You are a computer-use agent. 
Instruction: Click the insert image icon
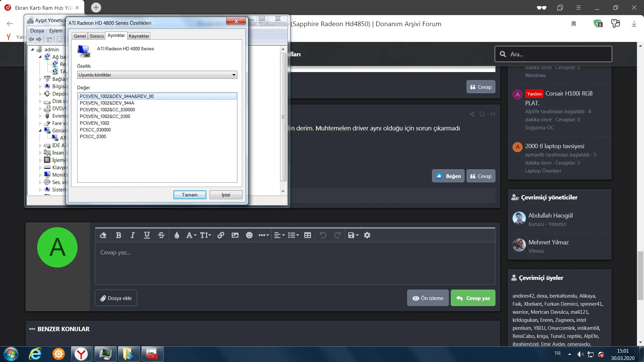pos(235,235)
